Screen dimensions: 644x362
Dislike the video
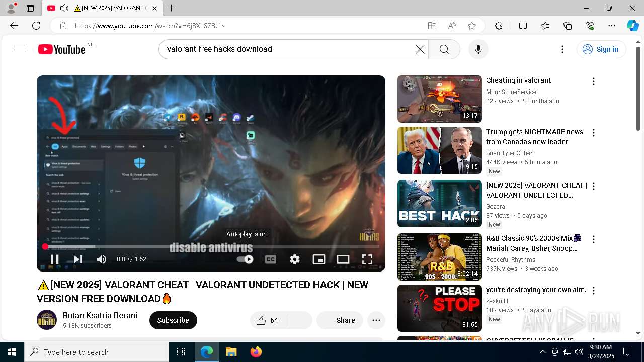(299, 320)
